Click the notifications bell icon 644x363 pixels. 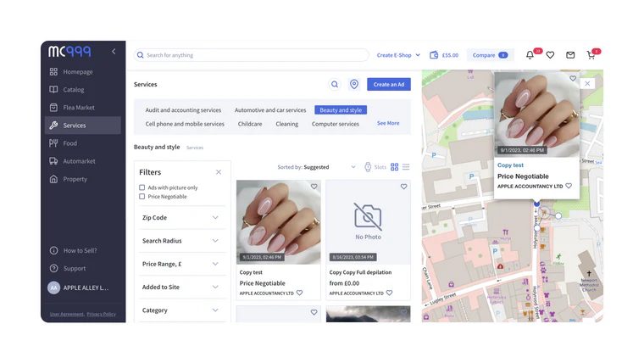tap(530, 55)
